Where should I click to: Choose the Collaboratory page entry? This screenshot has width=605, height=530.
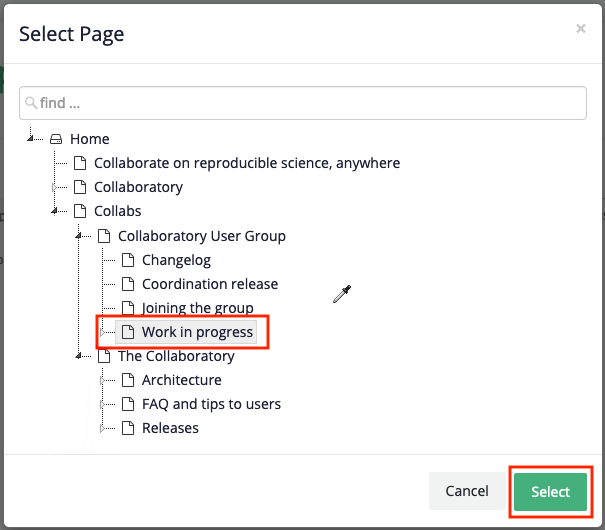tap(138, 187)
